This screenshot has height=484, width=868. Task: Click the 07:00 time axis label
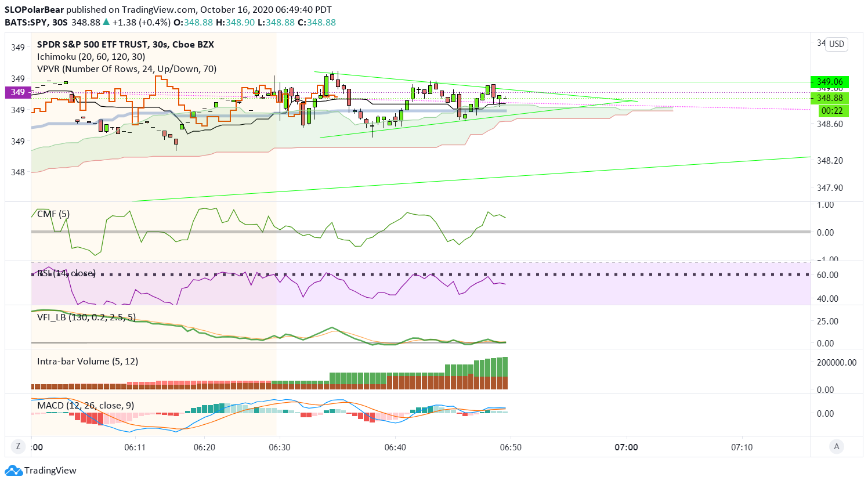(627, 447)
